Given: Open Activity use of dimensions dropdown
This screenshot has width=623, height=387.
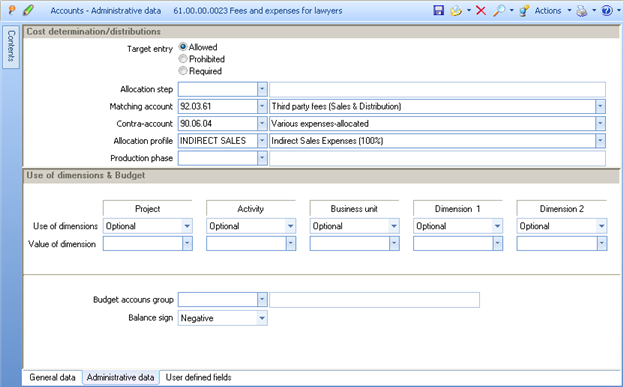Looking at the screenshot, I should [290, 226].
